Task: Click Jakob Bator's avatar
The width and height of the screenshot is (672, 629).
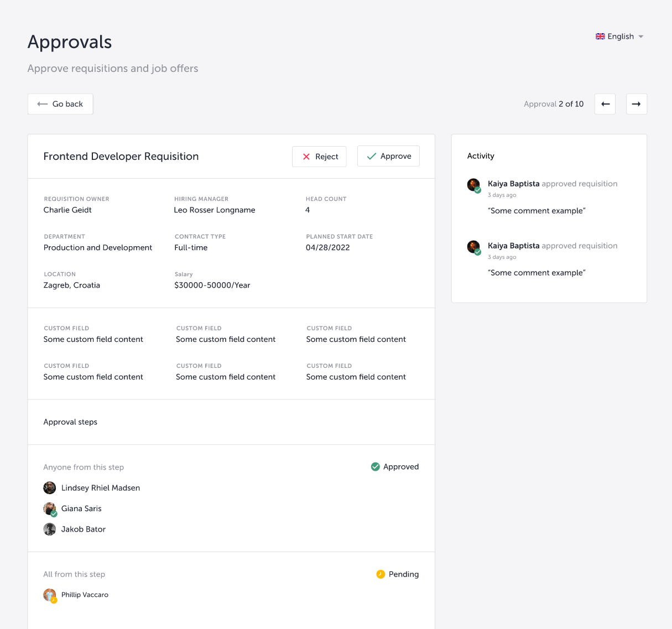Action: tap(50, 529)
